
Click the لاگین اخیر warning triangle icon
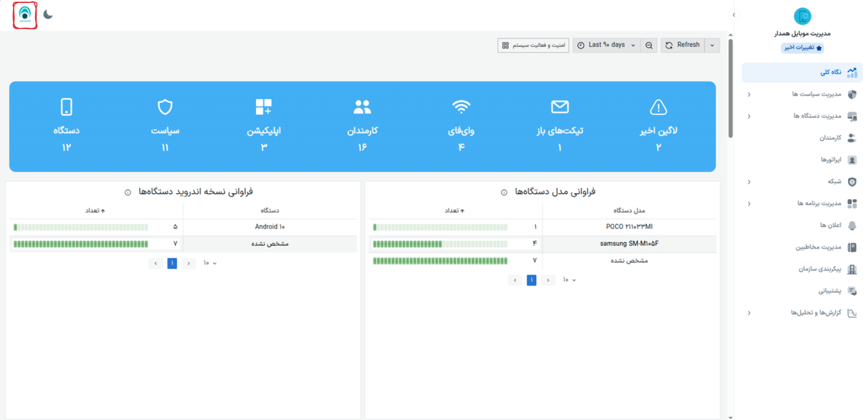[658, 107]
